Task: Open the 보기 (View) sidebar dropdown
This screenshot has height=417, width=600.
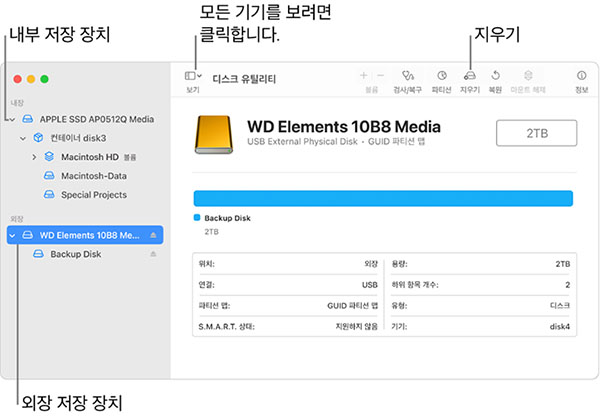Action: 193,75
